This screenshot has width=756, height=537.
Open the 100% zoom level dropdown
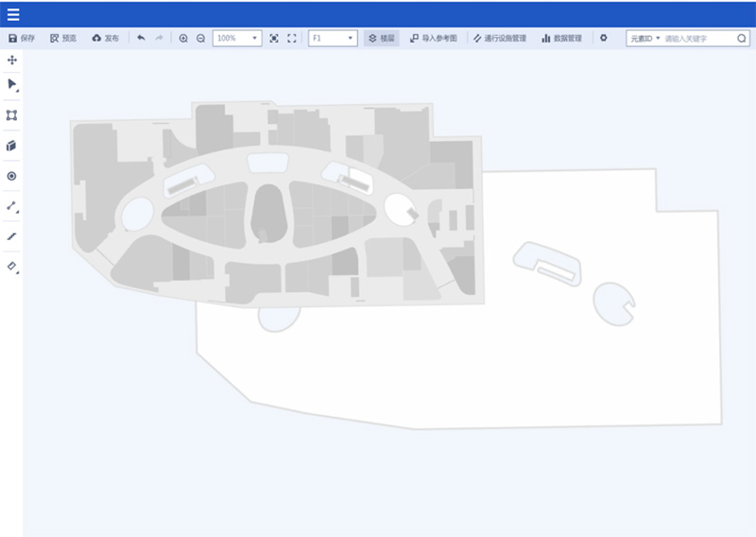point(237,39)
